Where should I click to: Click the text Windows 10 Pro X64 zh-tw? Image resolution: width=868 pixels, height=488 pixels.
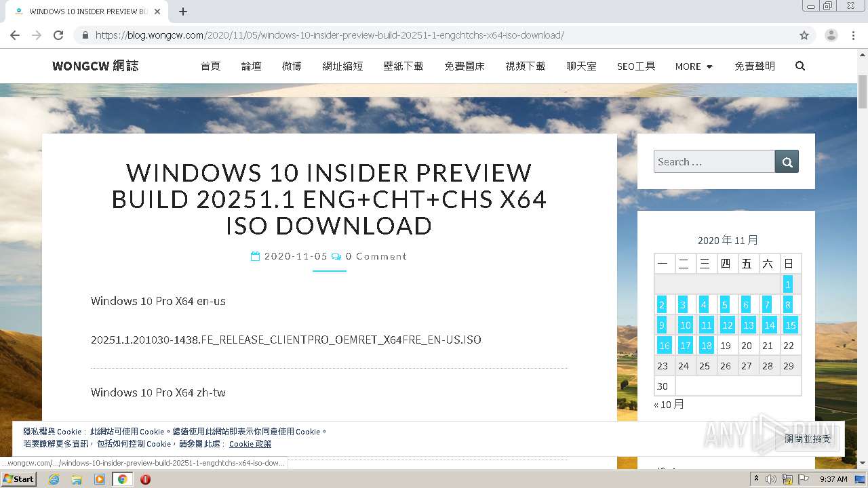158,392
